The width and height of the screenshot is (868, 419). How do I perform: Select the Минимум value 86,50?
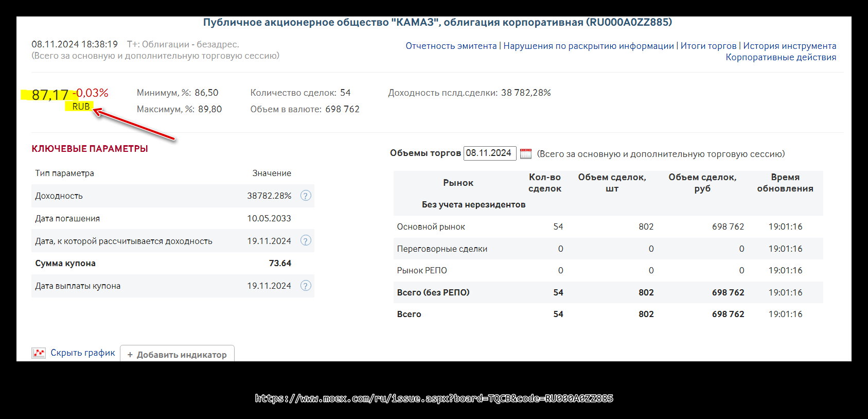(x=206, y=93)
